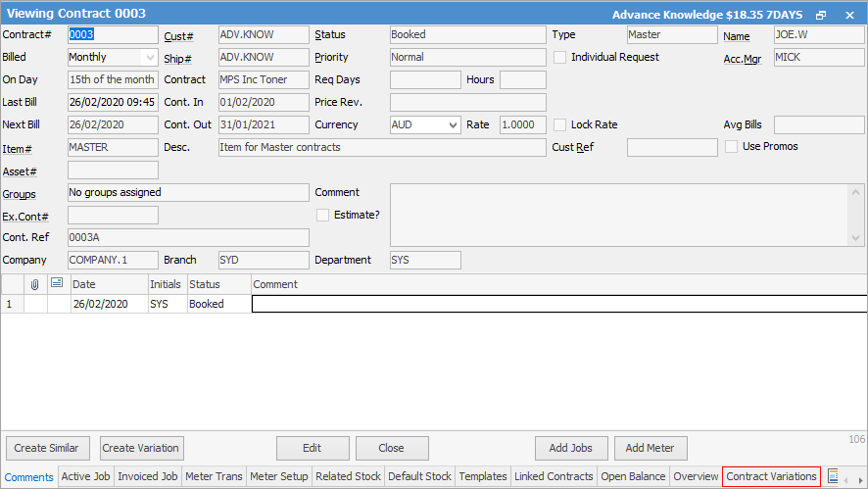Open the Contract Variations tab
Image resolution: width=868 pixels, height=489 pixels.
[771, 476]
